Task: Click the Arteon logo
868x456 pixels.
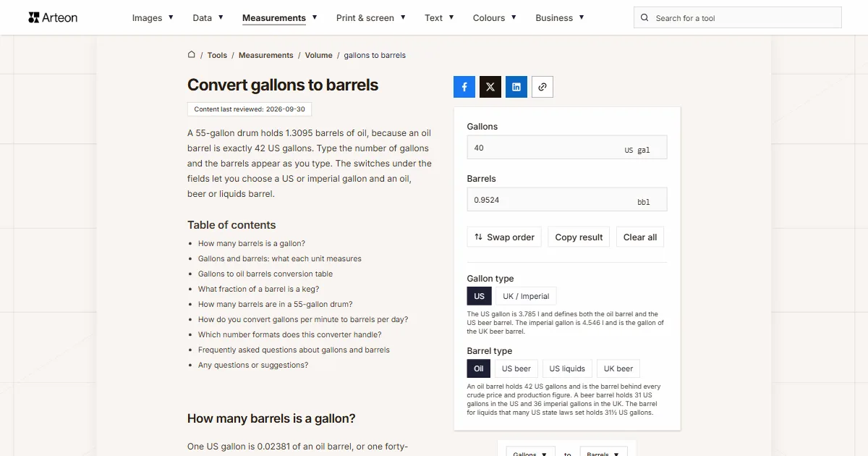Action: click(x=53, y=17)
